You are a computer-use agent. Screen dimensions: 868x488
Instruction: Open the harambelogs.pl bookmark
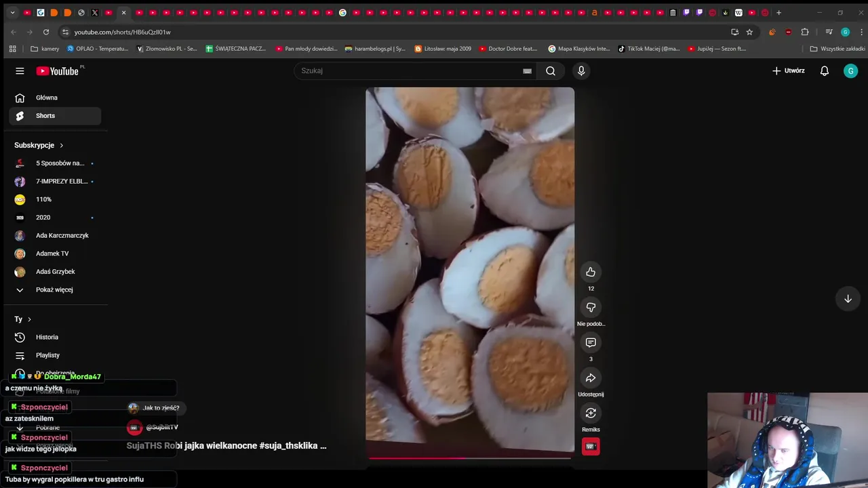(375, 49)
